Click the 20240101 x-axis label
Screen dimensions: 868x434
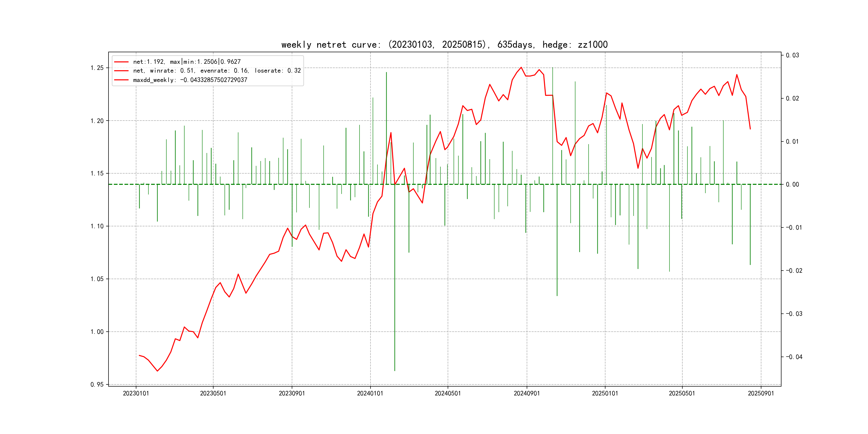370,393
